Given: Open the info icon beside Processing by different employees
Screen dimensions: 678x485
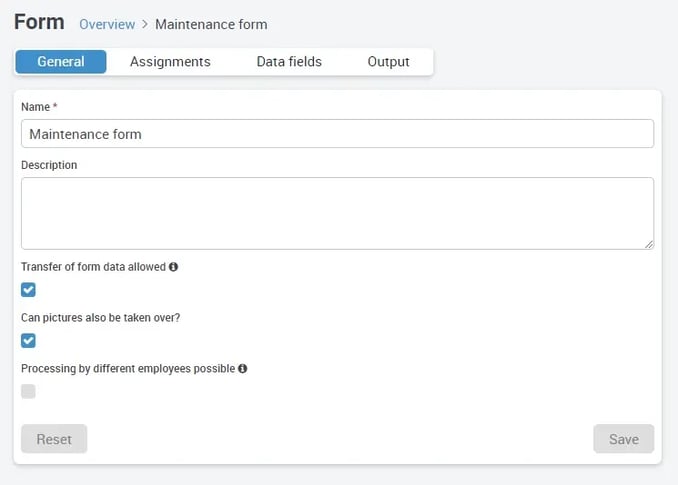Looking at the screenshot, I should tap(243, 369).
